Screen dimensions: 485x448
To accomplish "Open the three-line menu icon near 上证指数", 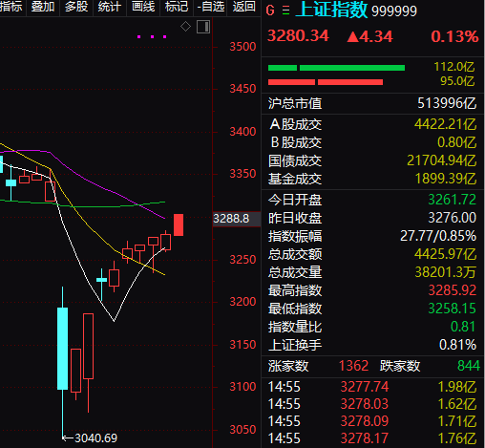I will (286, 11).
